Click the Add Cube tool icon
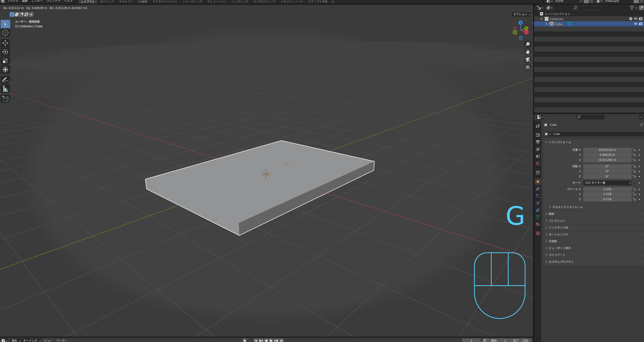Image resolution: width=644 pixels, height=342 pixels. click(x=5, y=99)
